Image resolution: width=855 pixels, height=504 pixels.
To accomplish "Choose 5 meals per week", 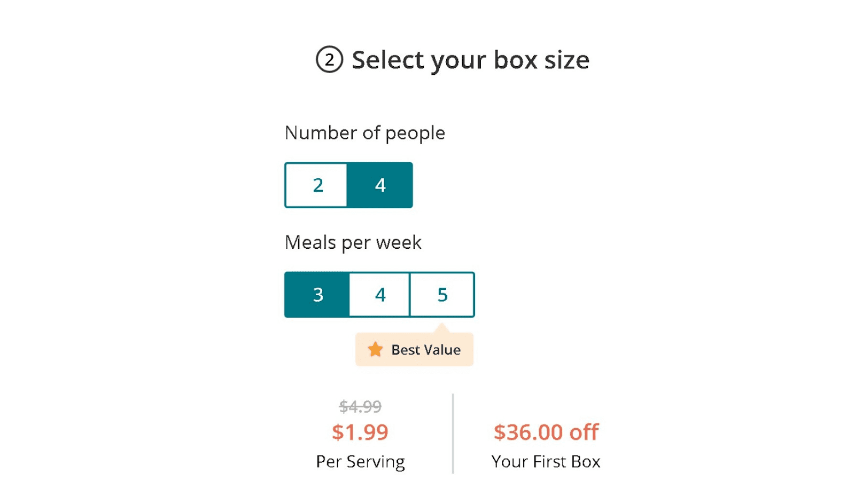I will [442, 295].
